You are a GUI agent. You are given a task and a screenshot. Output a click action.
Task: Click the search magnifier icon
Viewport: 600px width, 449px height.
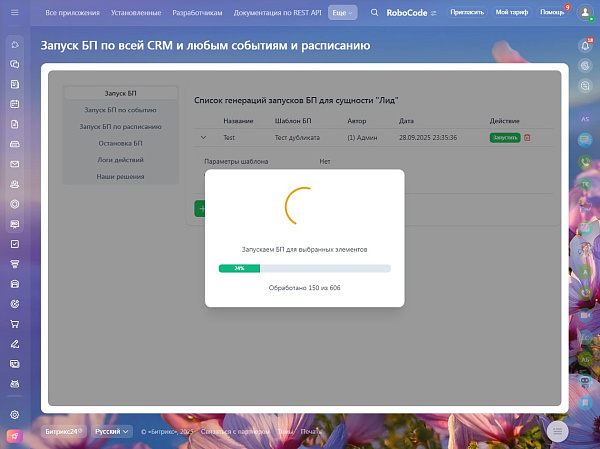(x=374, y=13)
